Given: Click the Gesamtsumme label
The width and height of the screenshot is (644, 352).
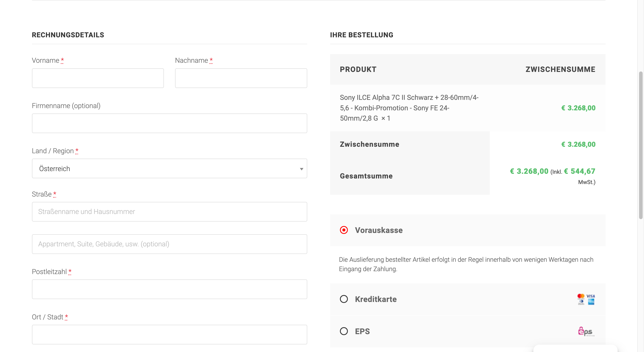Looking at the screenshot, I should coord(366,176).
